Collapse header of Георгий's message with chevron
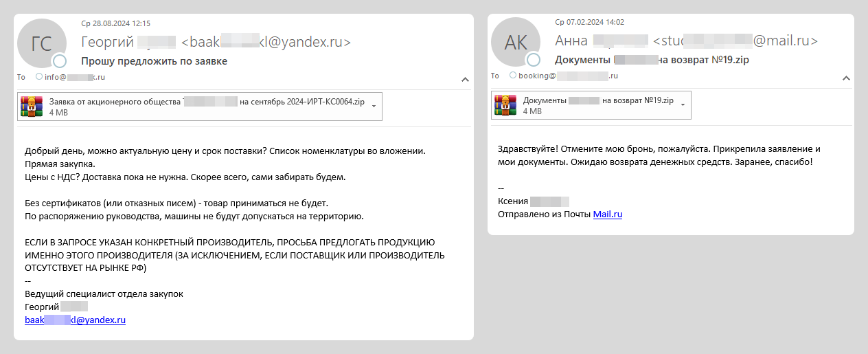868x354 pixels. click(x=464, y=79)
